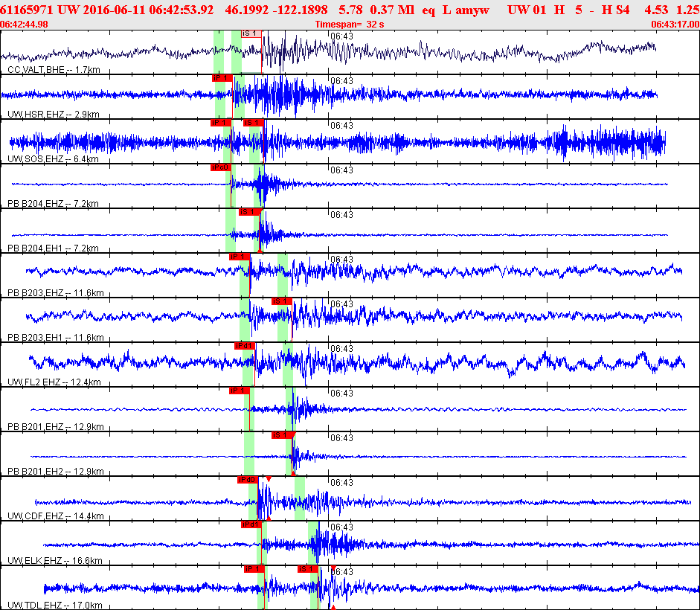
Task: Click the bottom red amplitude triangle on UW.CDF.EHZ
Action: [x=269, y=518]
